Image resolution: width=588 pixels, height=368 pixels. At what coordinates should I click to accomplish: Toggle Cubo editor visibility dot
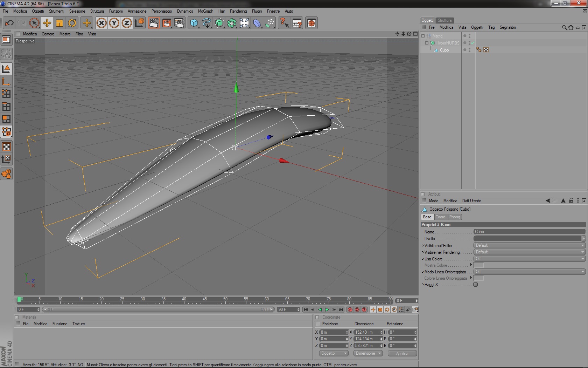click(469, 49)
